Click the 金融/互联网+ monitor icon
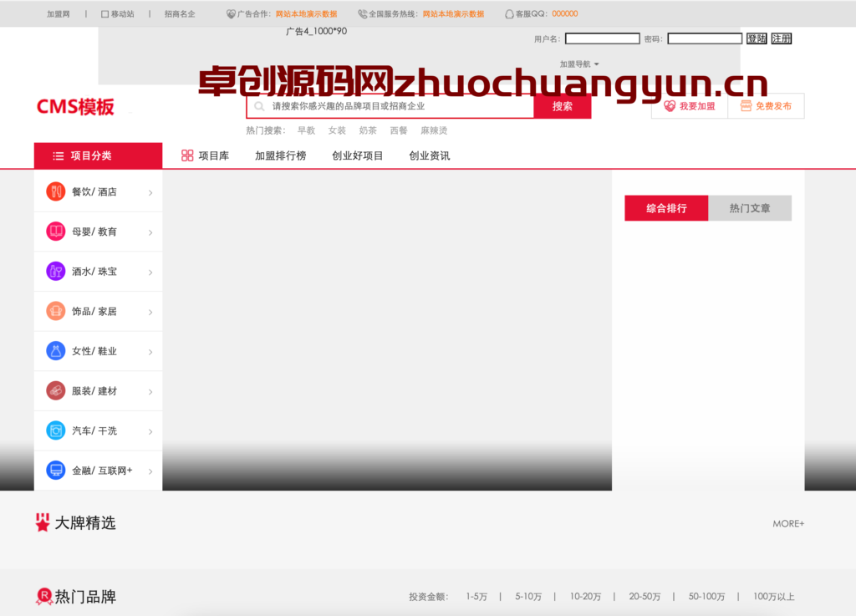 click(x=56, y=471)
